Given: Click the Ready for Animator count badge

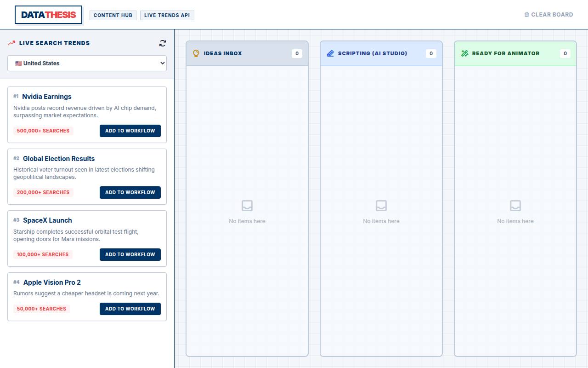Looking at the screenshot, I should click(565, 53).
